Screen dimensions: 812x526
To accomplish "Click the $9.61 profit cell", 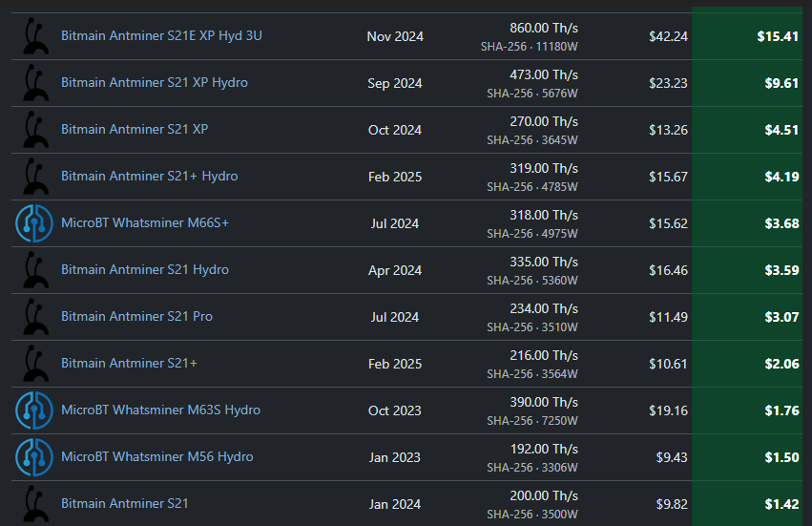I will [747, 83].
